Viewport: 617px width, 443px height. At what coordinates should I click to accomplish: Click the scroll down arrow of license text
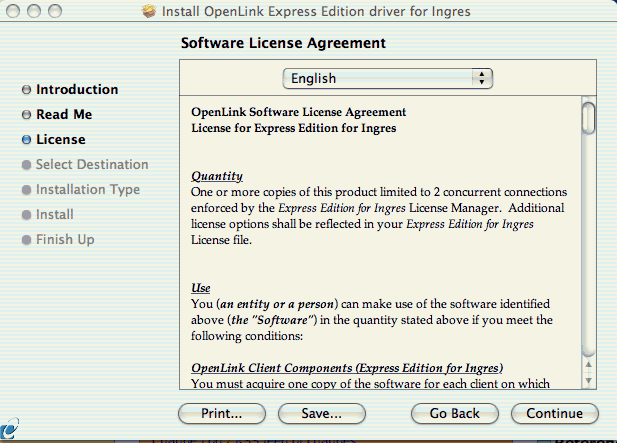click(589, 380)
